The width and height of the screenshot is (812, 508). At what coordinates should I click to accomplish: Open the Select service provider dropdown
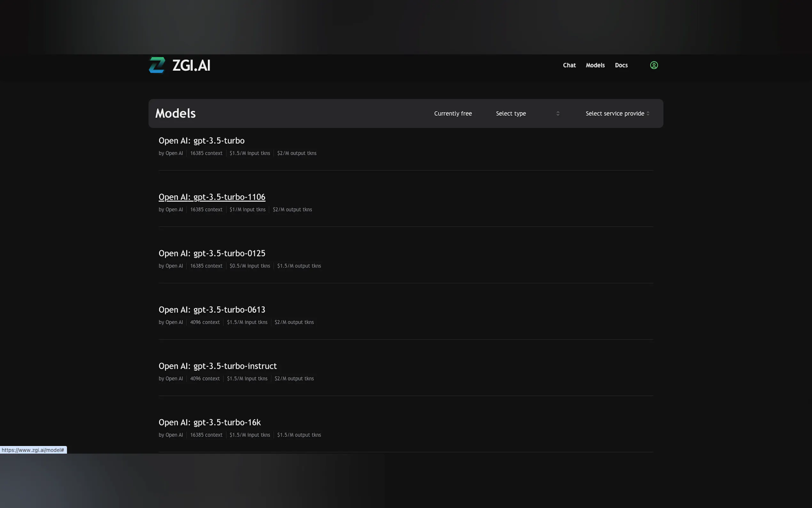pyautogui.click(x=614, y=114)
